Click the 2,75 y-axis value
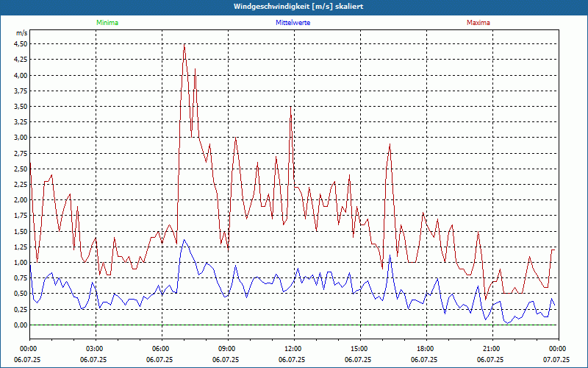588x368 pixels. pos(21,153)
